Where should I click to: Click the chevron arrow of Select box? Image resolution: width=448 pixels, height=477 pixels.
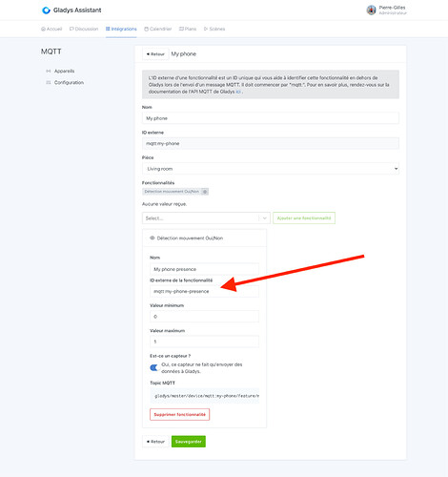coord(264,218)
